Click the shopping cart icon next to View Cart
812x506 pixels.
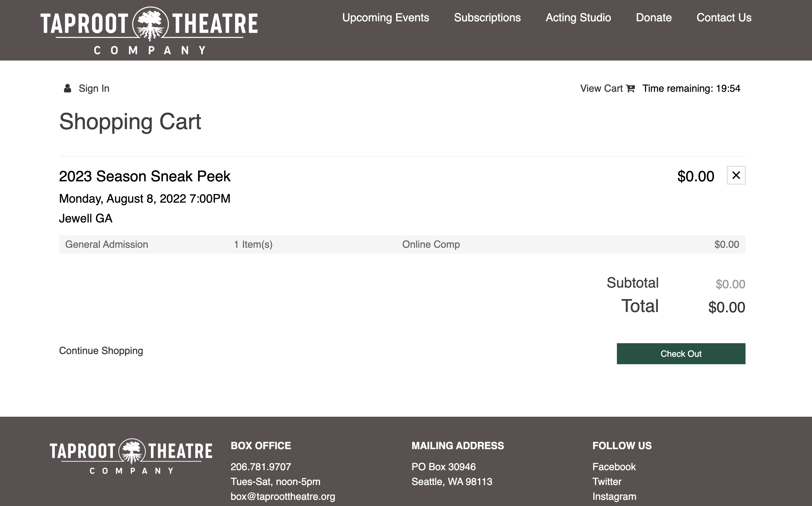pyautogui.click(x=630, y=88)
